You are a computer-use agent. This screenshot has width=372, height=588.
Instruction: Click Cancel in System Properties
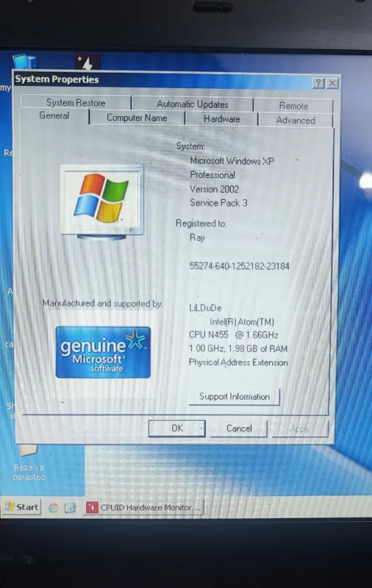(x=239, y=429)
